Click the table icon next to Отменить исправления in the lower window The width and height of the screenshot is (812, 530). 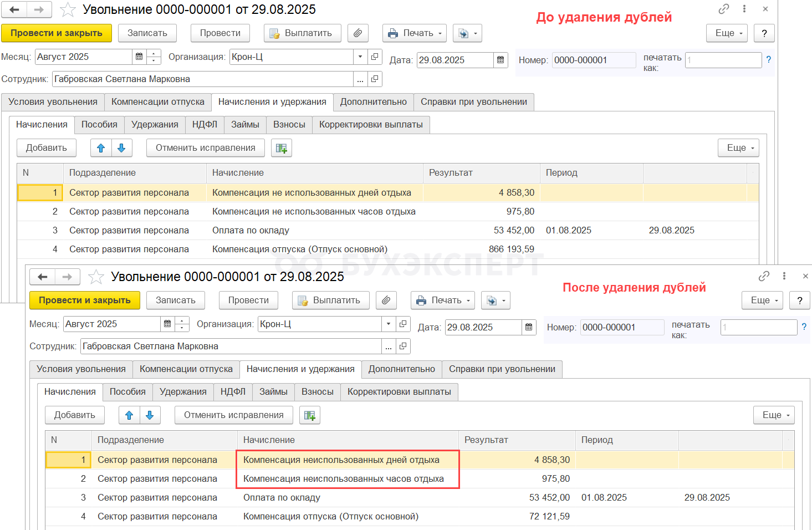click(x=310, y=415)
